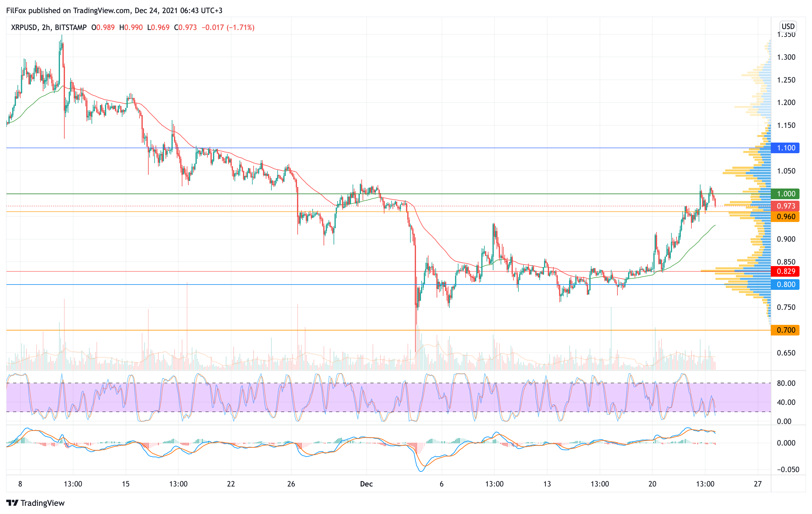Click the orange 0.960 price label
Screen dimensions: 812x514
785,217
